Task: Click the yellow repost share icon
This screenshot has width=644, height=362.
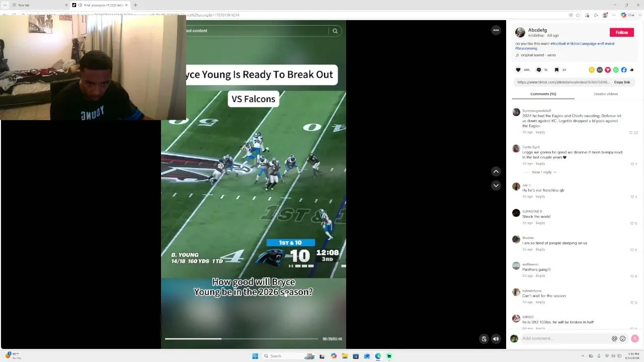Action: point(592,70)
